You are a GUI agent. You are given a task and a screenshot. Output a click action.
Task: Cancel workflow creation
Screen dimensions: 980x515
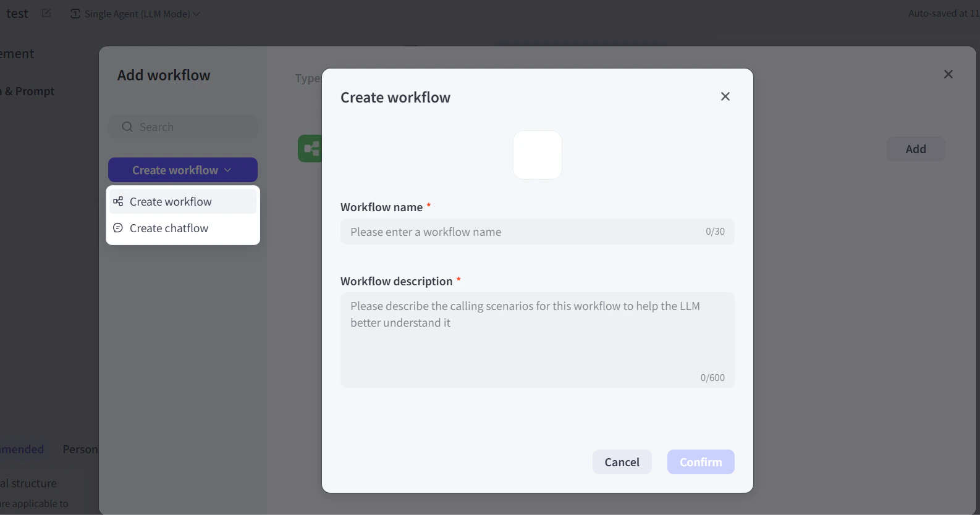click(x=622, y=462)
